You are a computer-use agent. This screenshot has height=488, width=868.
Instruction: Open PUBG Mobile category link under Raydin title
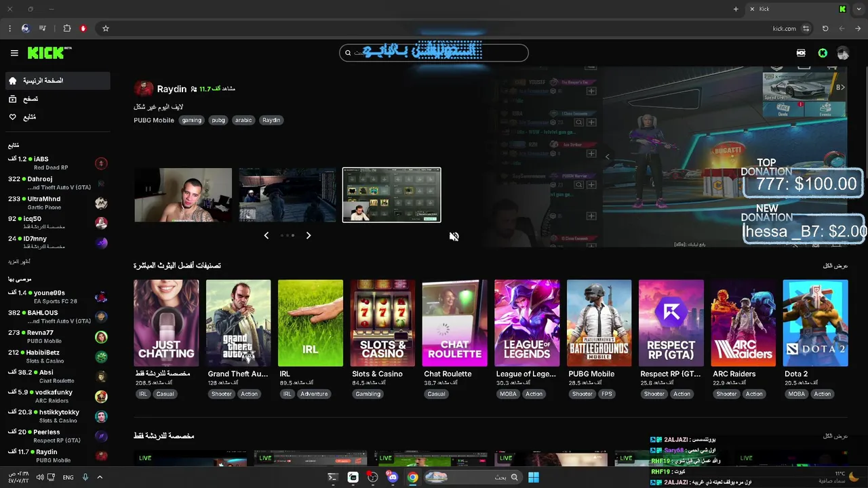point(154,120)
